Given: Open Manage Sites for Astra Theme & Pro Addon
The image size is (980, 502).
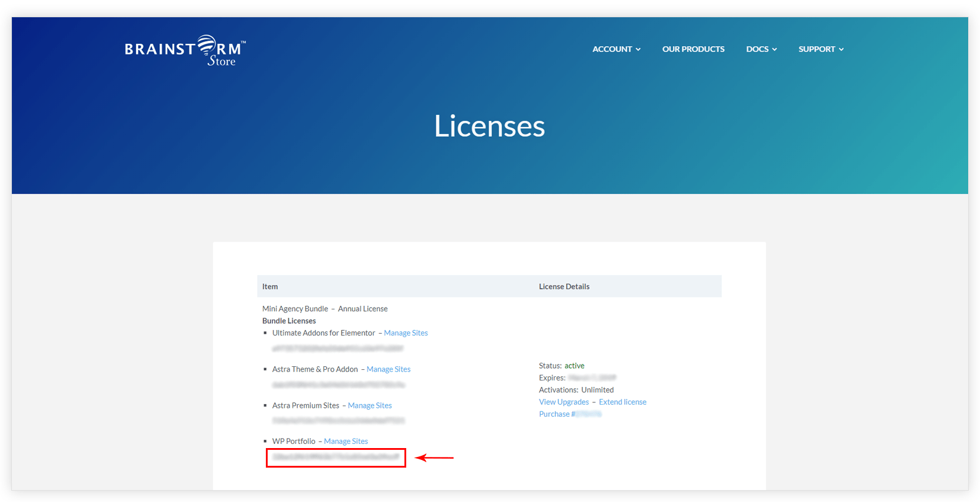Looking at the screenshot, I should (388, 369).
